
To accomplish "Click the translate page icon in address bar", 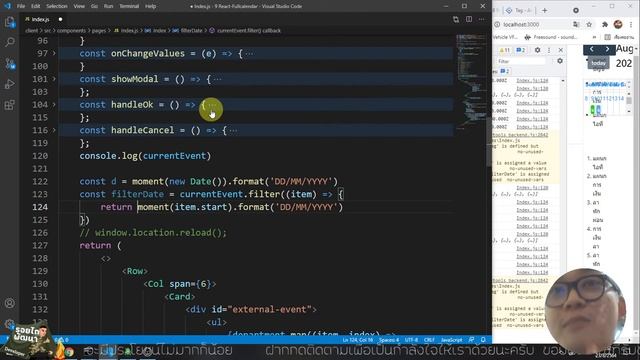I will pyautogui.click(x=576, y=24).
